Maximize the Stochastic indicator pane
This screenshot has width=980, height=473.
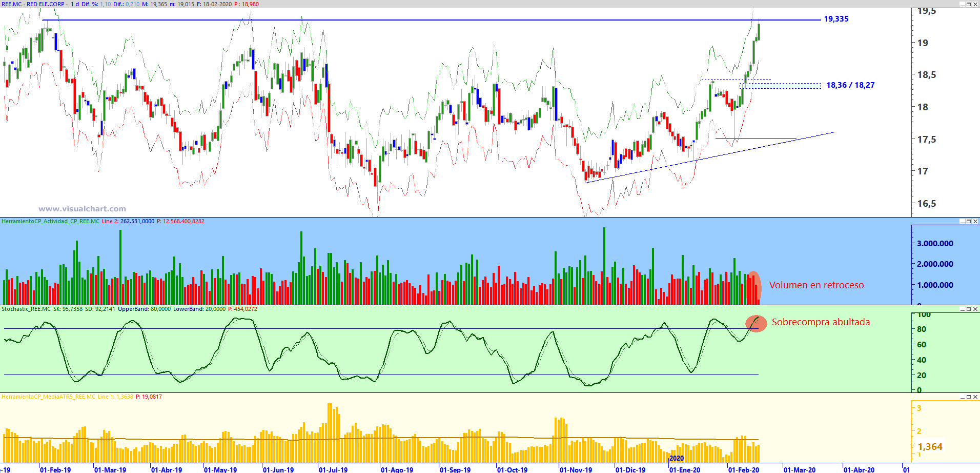click(x=969, y=309)
